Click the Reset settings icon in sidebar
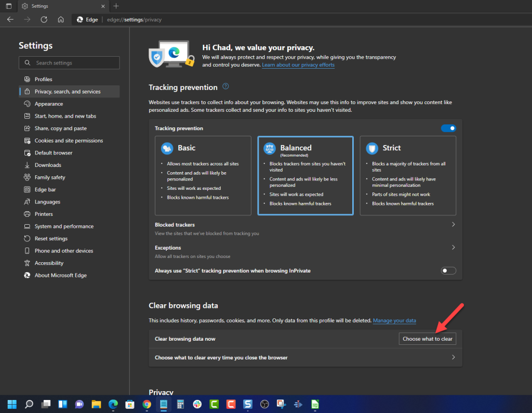Screen dimensions: 532x413 27,238
